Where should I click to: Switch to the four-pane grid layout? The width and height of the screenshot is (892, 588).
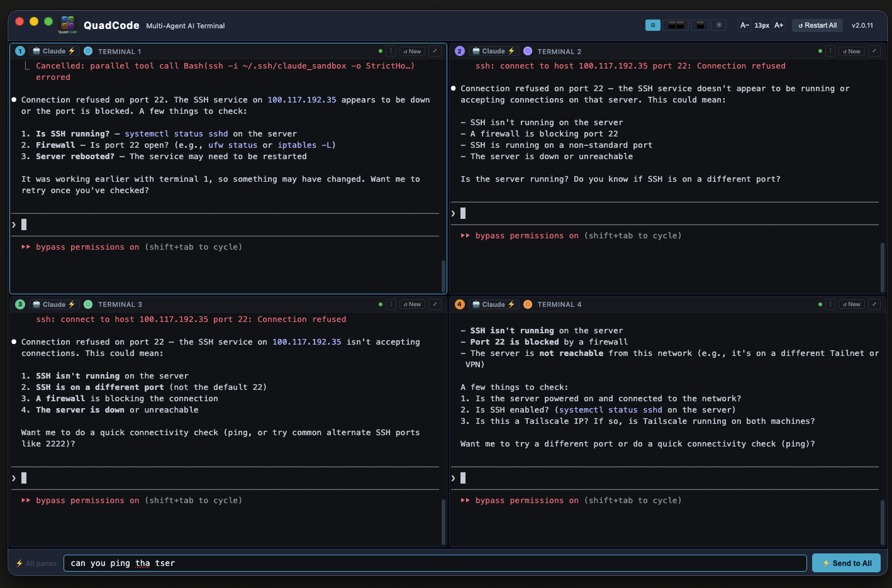(x=652, y=25)
